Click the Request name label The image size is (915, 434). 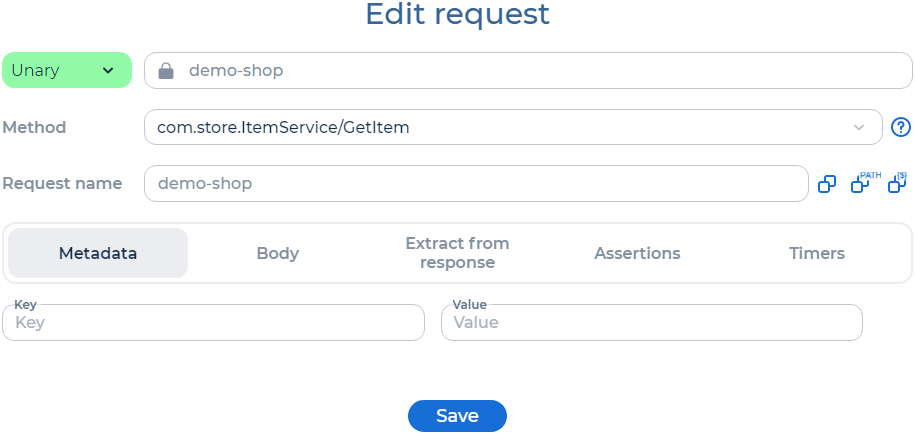(62, 184)
